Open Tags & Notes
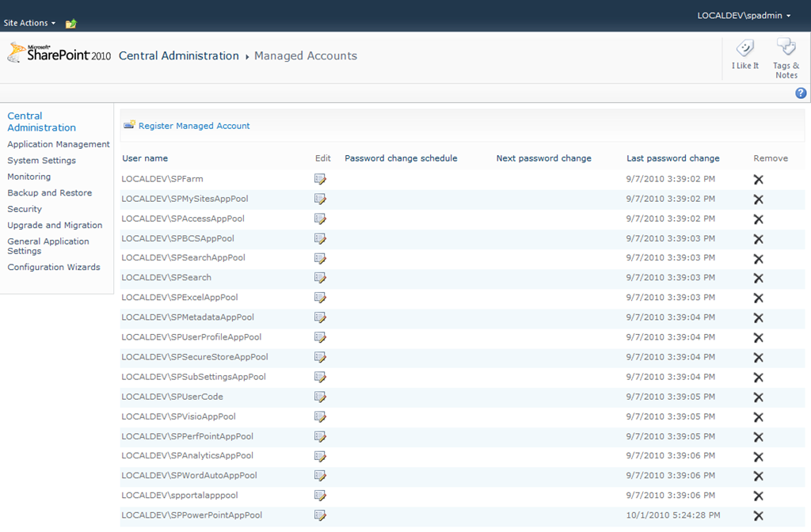 click(x=786, y=58)
